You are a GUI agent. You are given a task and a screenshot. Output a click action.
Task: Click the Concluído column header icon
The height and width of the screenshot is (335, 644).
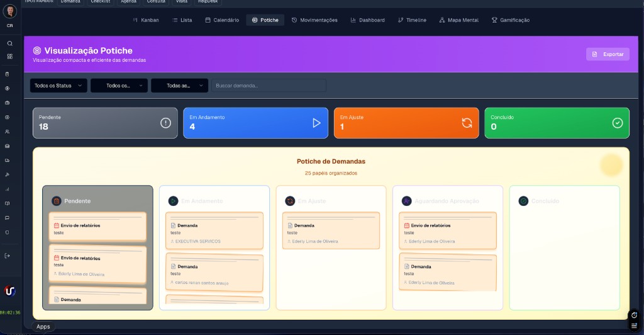(523, 201)
